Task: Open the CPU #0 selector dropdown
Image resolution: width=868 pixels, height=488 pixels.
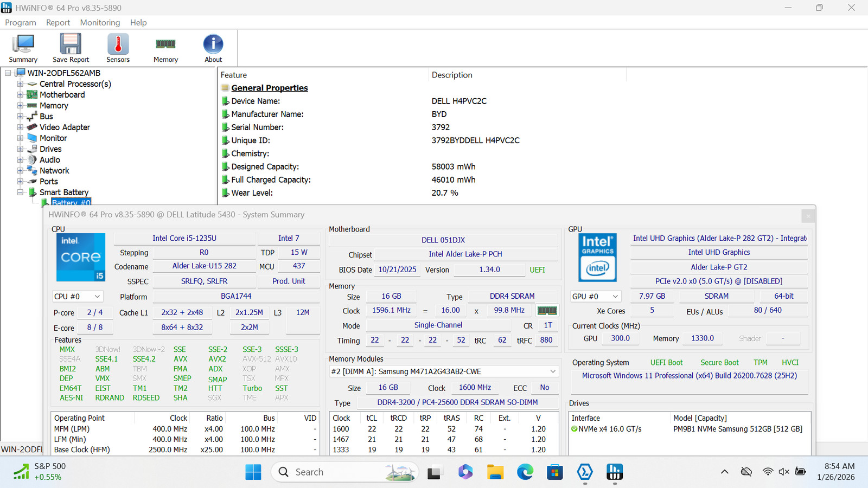Action: click(78, 297)
